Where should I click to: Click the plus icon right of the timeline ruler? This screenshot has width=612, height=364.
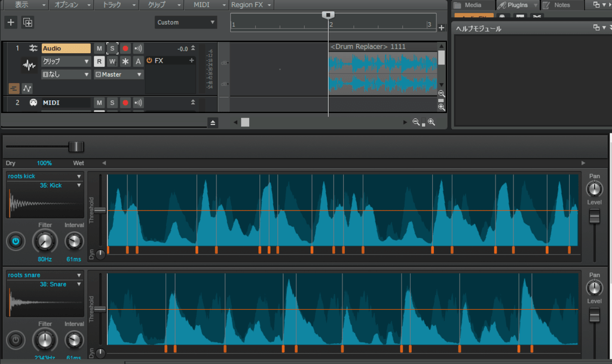click(442, 27)
